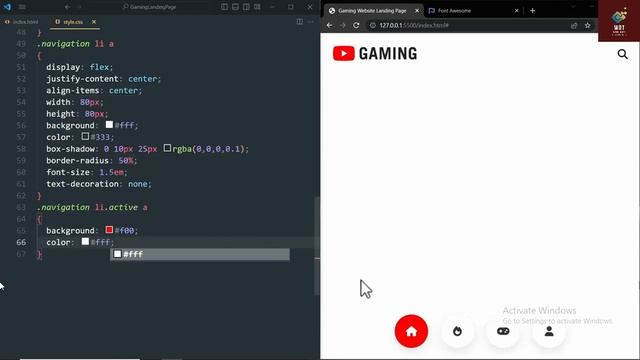640x360 pixels.
Task: Select the red Home navigation button
Action: pos(411,331)
